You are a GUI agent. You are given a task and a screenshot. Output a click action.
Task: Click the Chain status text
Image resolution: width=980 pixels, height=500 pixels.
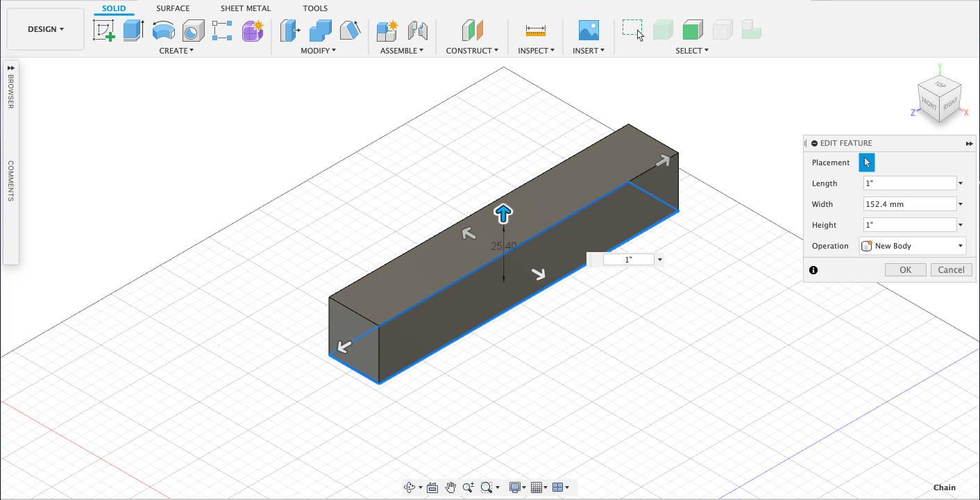[x=945, y=487]
